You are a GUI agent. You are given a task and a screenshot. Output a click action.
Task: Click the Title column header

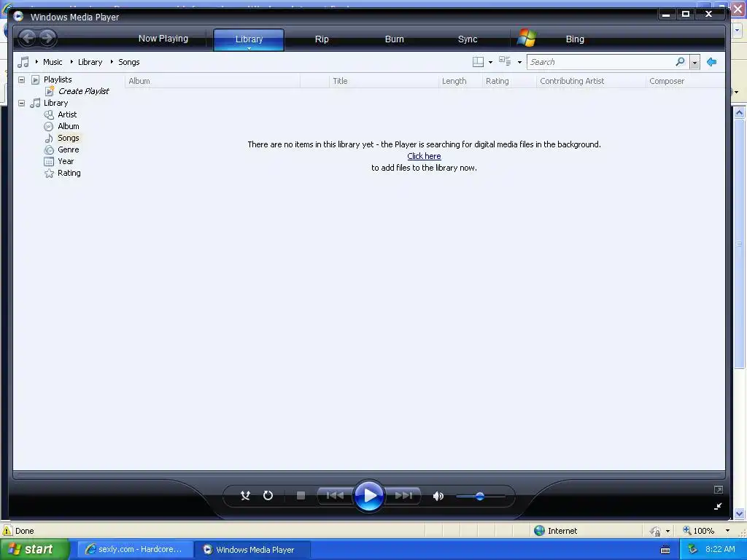(x=384, y=81)
